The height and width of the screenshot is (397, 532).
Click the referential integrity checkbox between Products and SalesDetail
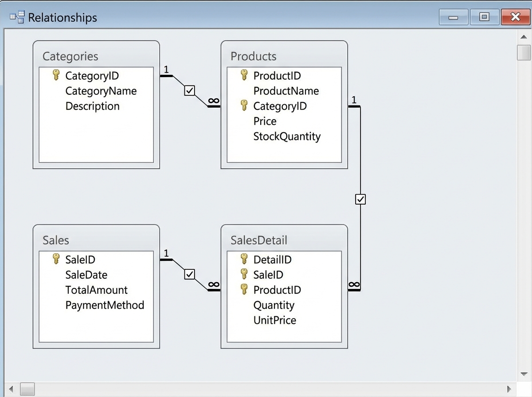pyautogui.click(x=360, y=199)
